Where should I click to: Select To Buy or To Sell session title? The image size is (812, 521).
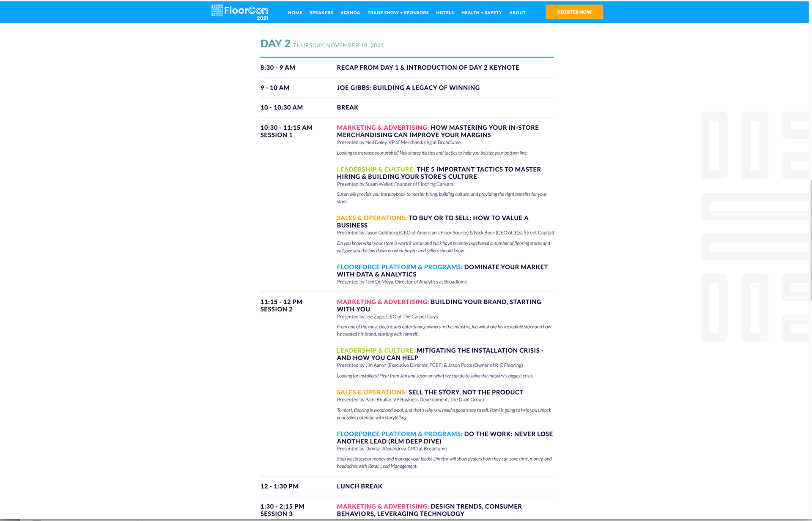pos(433,222)
